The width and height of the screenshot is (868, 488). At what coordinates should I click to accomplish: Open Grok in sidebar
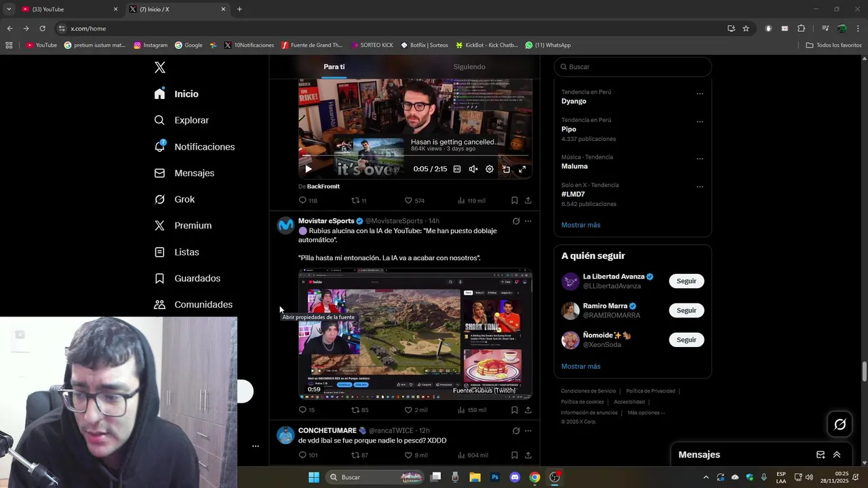[x=174, y=199]
